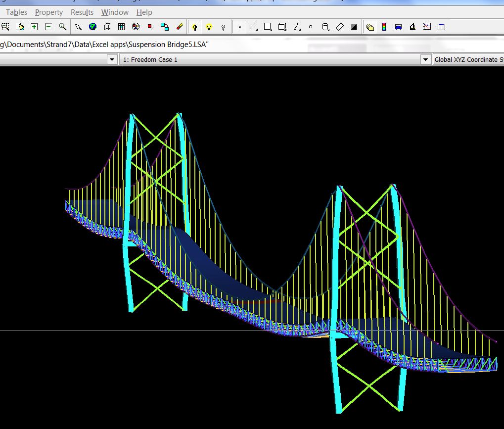Click the red eraser icon
The height and width of the screenshot is (429, 504).
tap(179, 27)
